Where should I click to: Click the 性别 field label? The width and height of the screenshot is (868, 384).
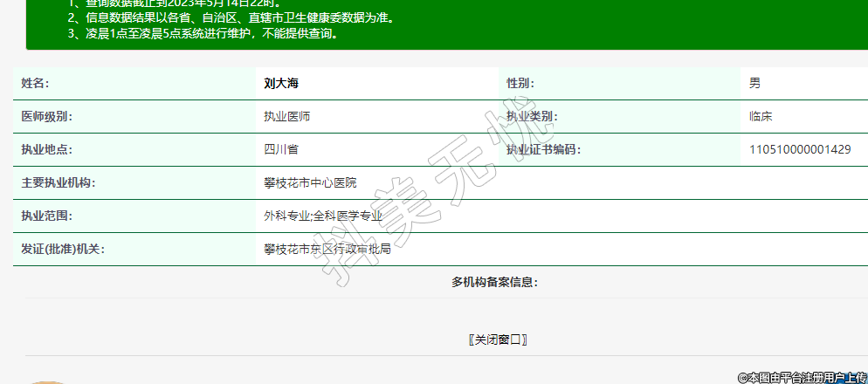point(520,83)
